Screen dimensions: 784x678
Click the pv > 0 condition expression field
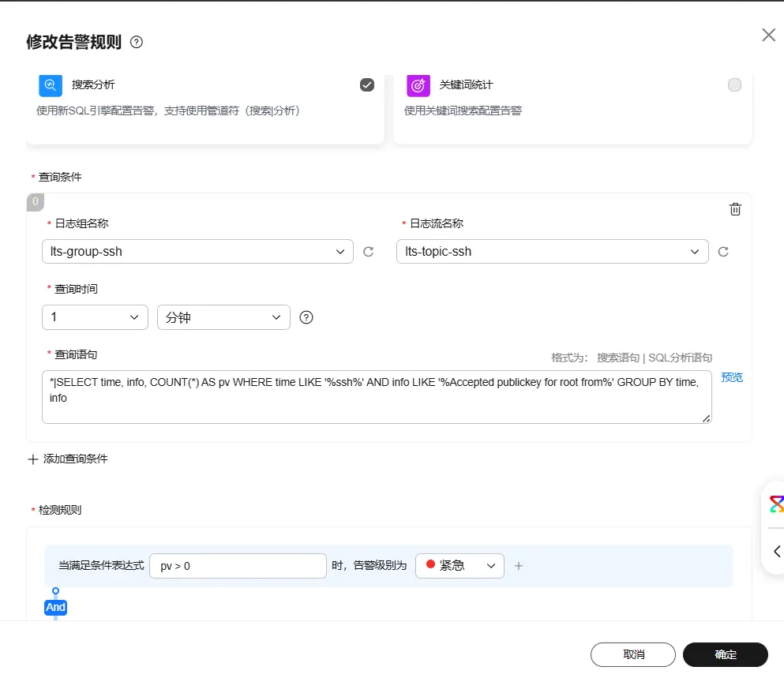238,566
